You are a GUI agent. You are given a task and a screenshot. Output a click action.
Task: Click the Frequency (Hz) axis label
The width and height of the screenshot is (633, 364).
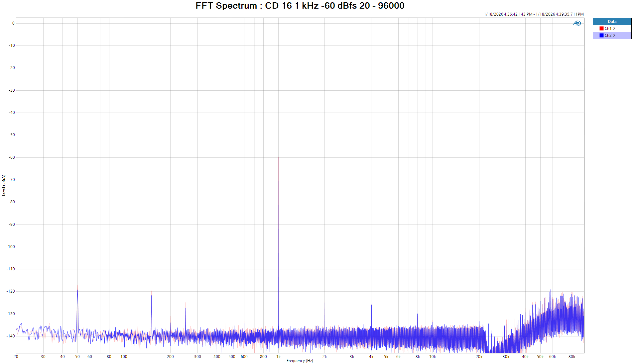coord(300,361)
